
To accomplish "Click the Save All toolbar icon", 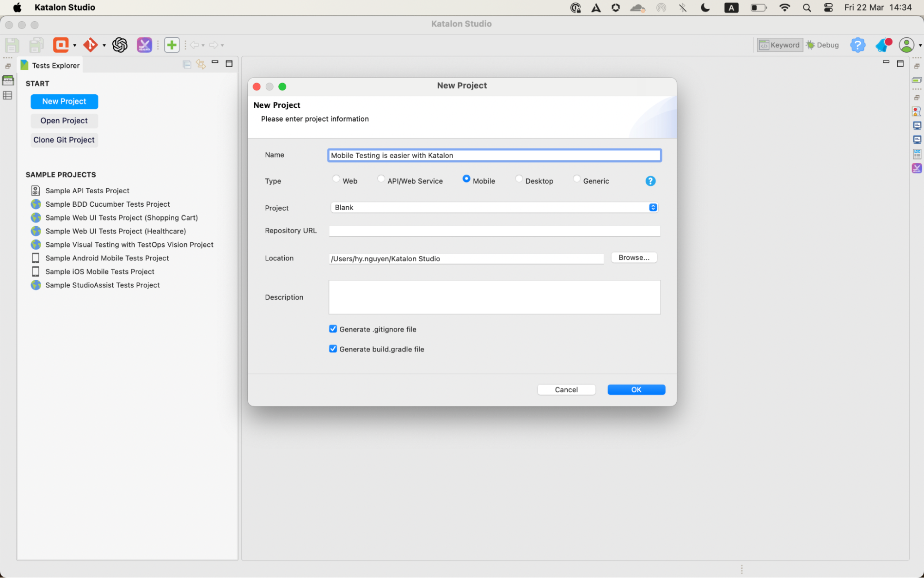I will pos(36,45).
